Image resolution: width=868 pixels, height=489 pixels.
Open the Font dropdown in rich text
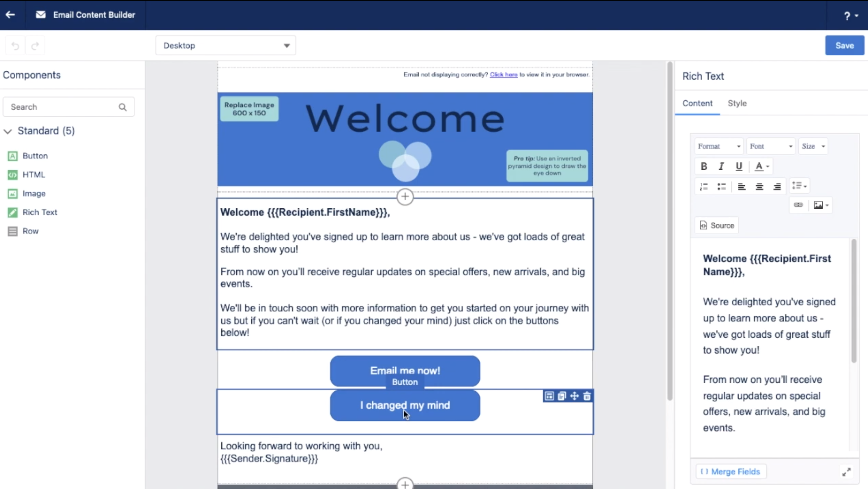(x=772, y=146)
